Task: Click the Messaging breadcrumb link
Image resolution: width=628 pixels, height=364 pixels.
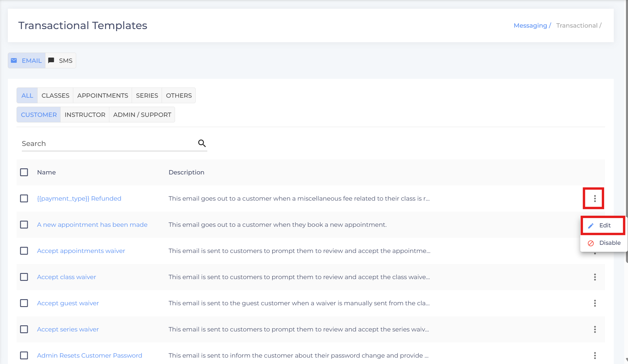Action: 530,26
